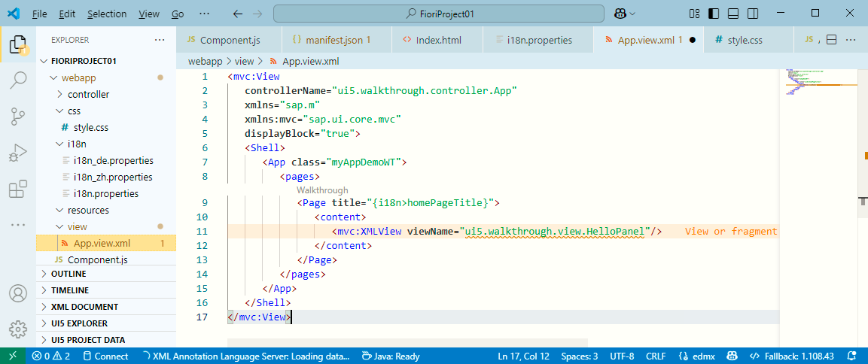Screen dimensions: 868x364
Task: Expand the UI5 PROJECT DATA section
Action: coord(105,340)
